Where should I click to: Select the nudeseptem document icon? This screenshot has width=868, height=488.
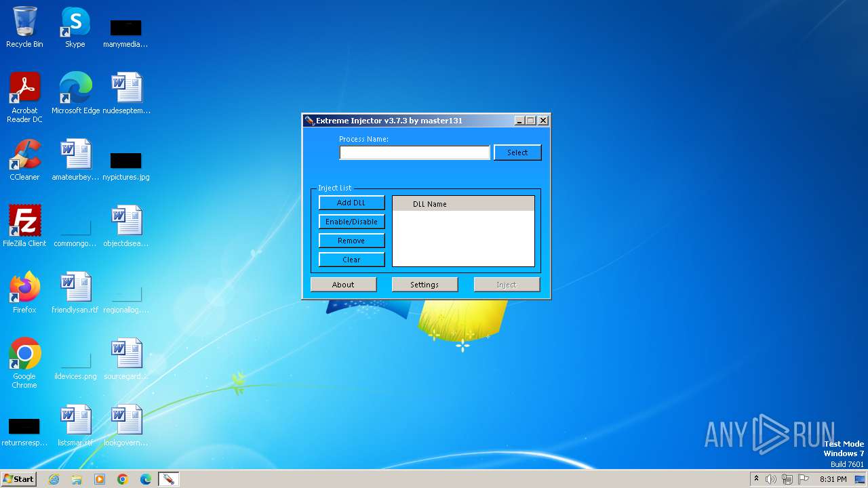(126, 93)
